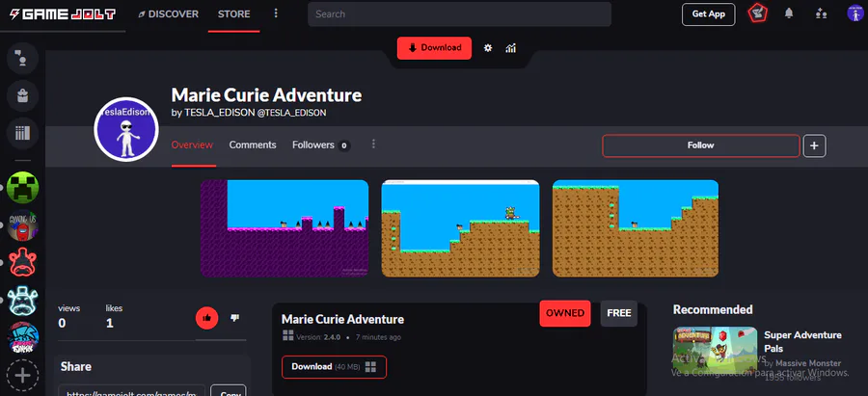Screen dimensions: 868x396
Task: Open the Friday Night Funkin community icon
Action: point(23,337)
